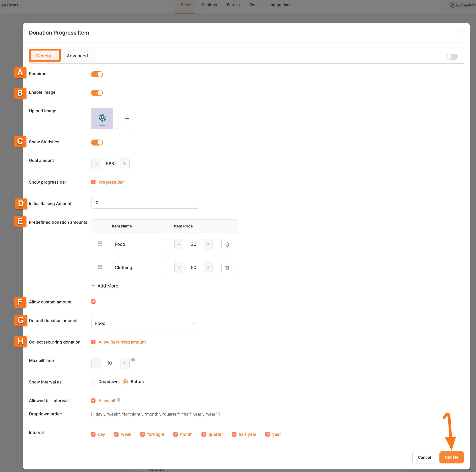This screenshot has height=472, width=476.
Task: Click the info icon next to Allow all
Action: pos(119,400)
